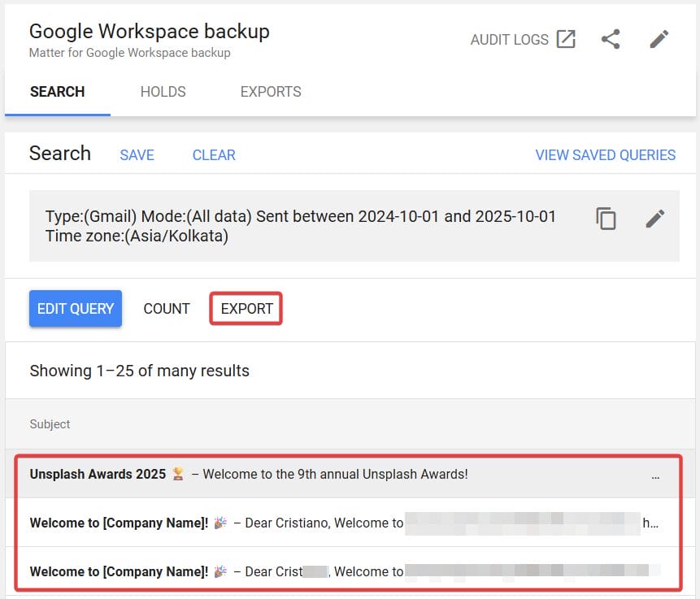The width and height of the screenshot is (700, 599).
Task: Click the share matter icon
Action: click(x=611, y=39)
